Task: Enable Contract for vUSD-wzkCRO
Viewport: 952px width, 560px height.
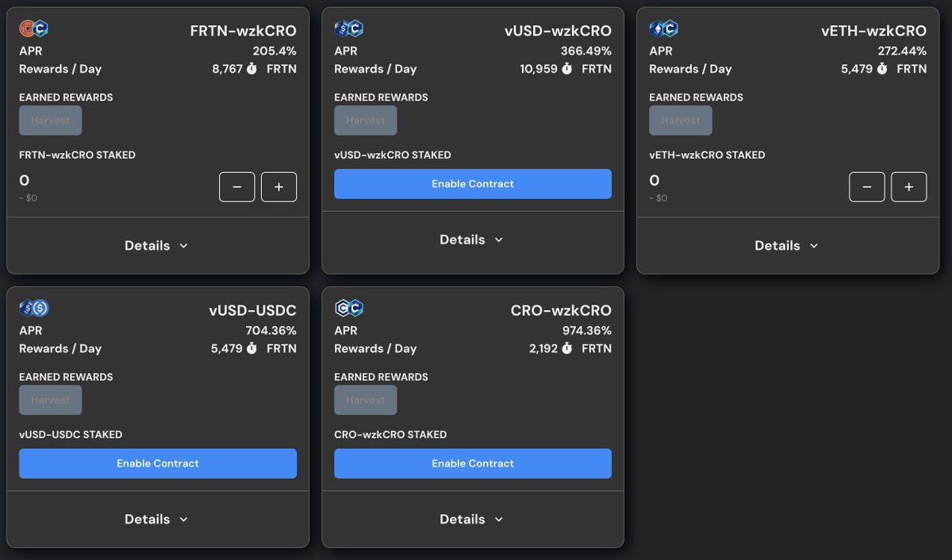Action: tap(473, 184)
